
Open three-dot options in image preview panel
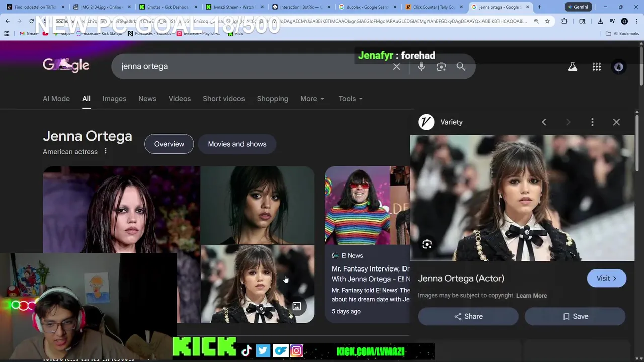tap(592, 122)
